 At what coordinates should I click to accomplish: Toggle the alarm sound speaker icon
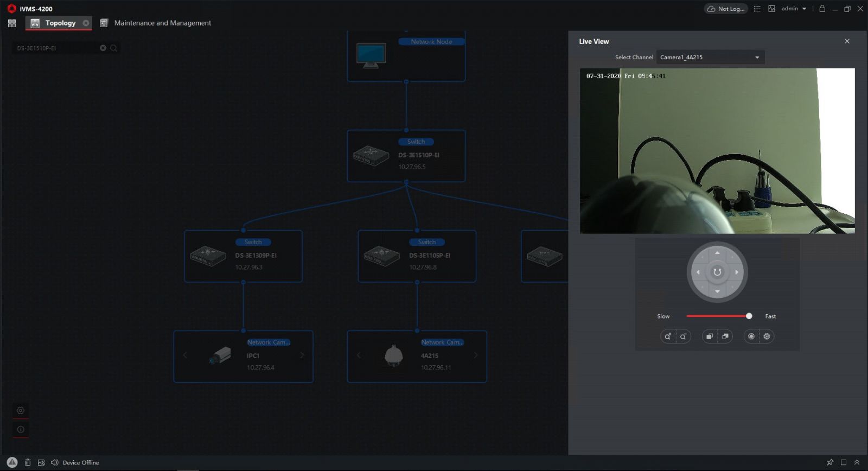point(54,463)
